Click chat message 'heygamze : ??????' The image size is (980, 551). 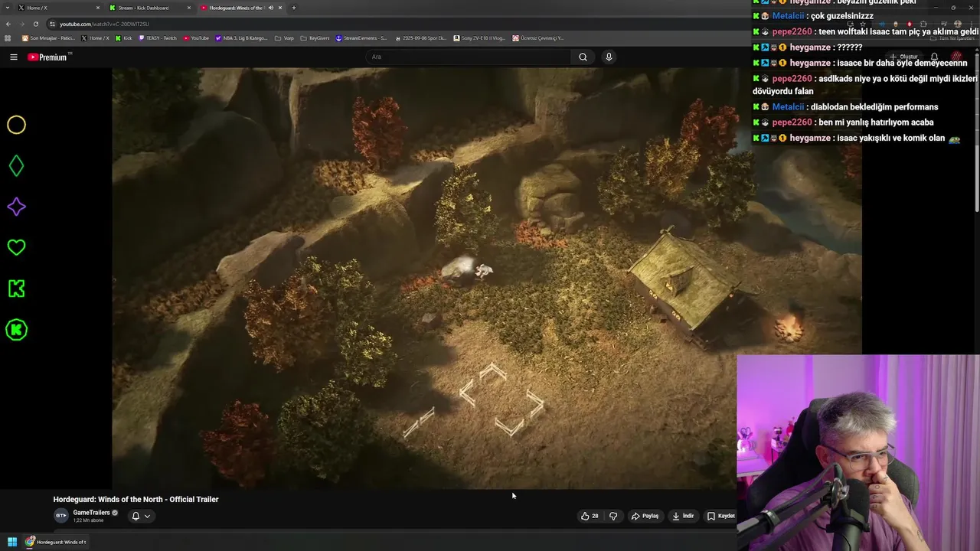click(808, 47)
